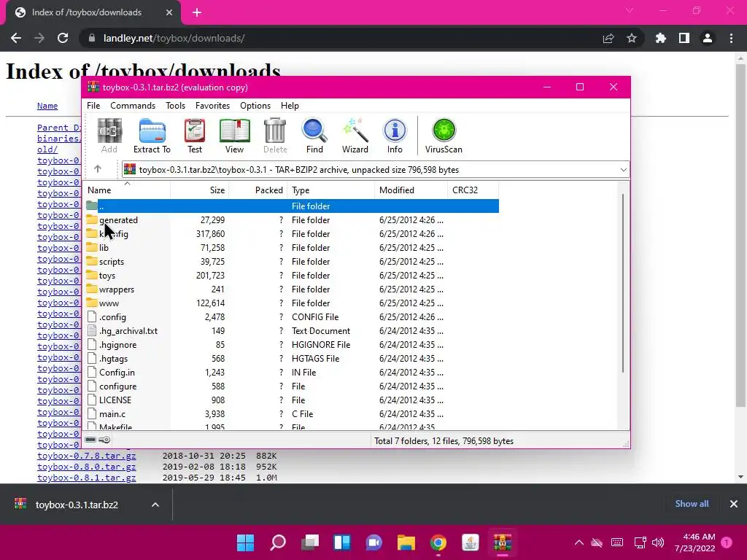
Task: Select the www folder row
Action: tap(292, 303)
